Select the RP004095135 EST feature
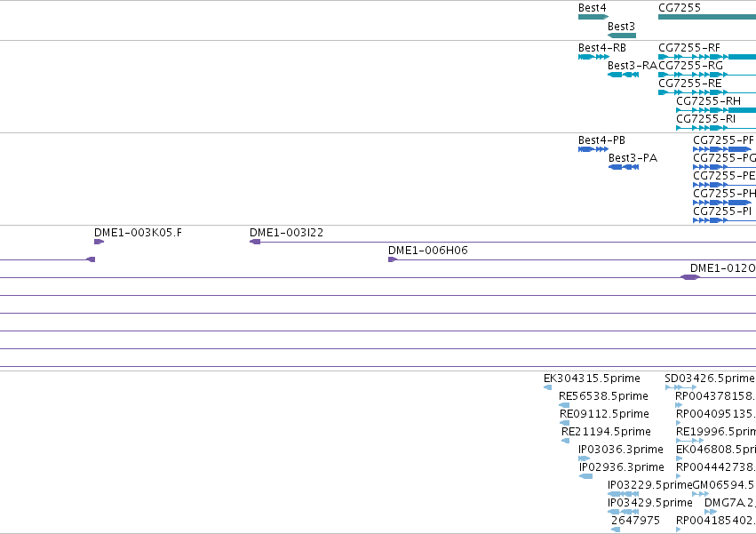 (x=679, y=423)
